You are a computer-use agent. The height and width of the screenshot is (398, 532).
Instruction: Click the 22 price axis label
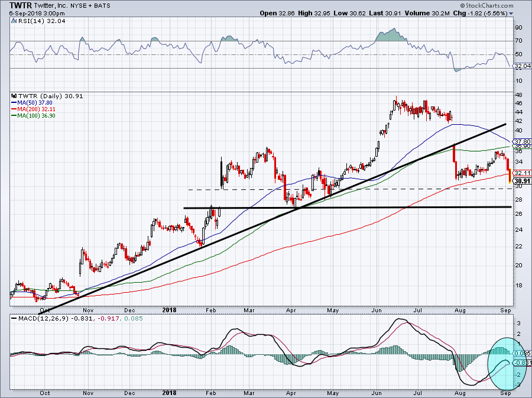click(x=519, y=247)
